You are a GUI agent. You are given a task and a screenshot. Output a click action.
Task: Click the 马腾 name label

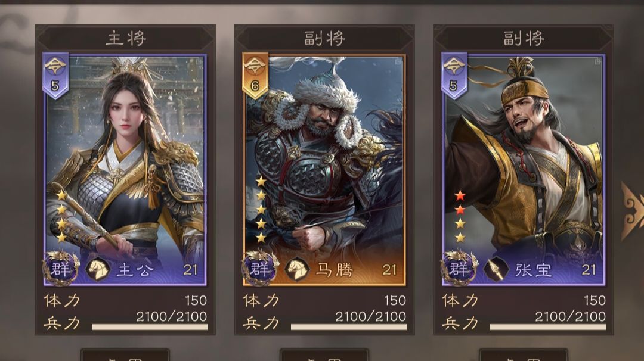coord(335,270)
